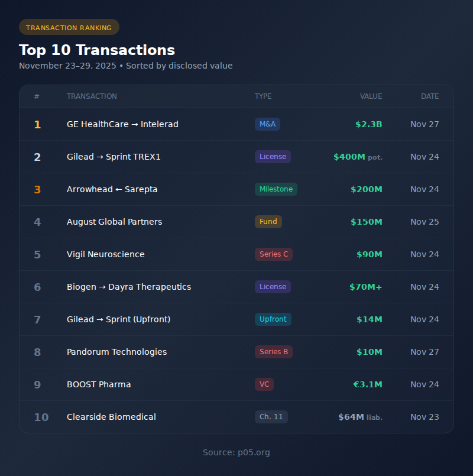Click rank number 3 in the list

37,189
